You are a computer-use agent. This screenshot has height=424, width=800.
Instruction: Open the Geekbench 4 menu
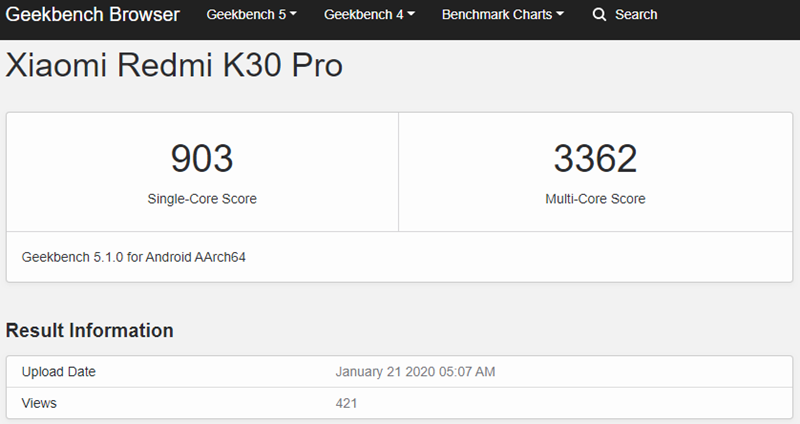(369, 15)
